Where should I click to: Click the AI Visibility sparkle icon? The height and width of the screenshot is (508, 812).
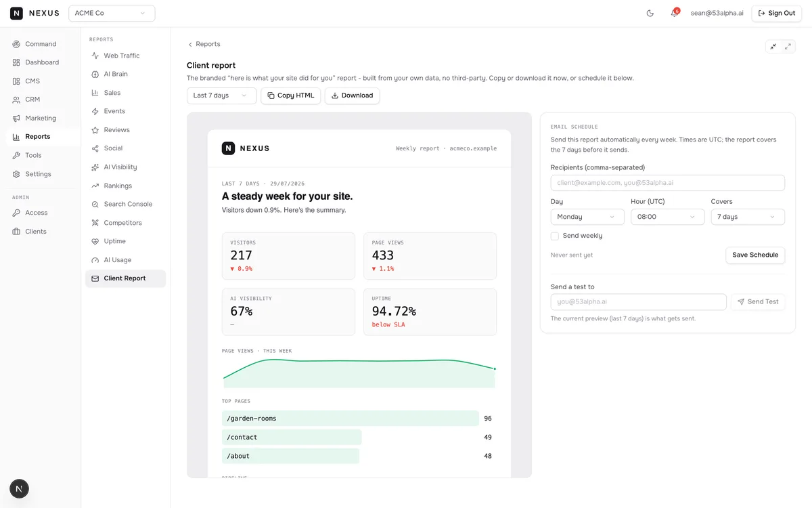point(95,167)
